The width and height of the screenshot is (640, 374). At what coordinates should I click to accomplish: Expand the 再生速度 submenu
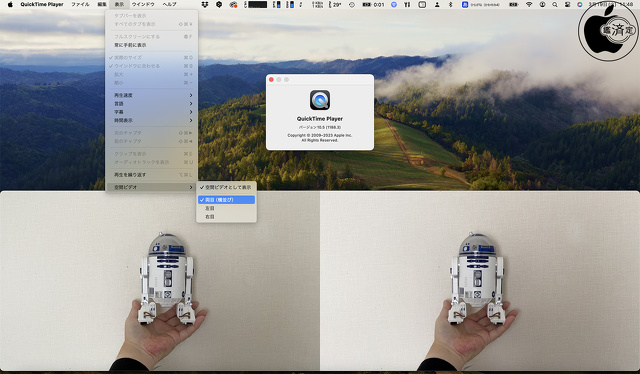tap(151, 95)
